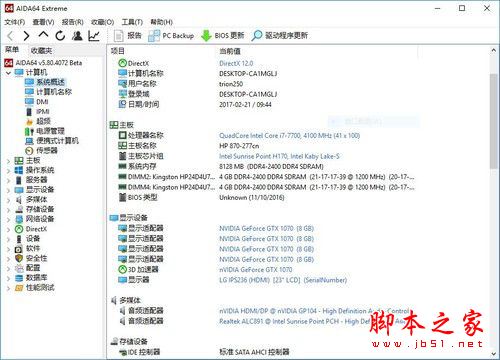Collapse the 计算机 tree node

[8, 73]
